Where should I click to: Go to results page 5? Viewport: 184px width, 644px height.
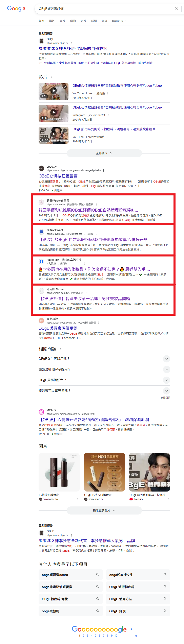(96, 635)
